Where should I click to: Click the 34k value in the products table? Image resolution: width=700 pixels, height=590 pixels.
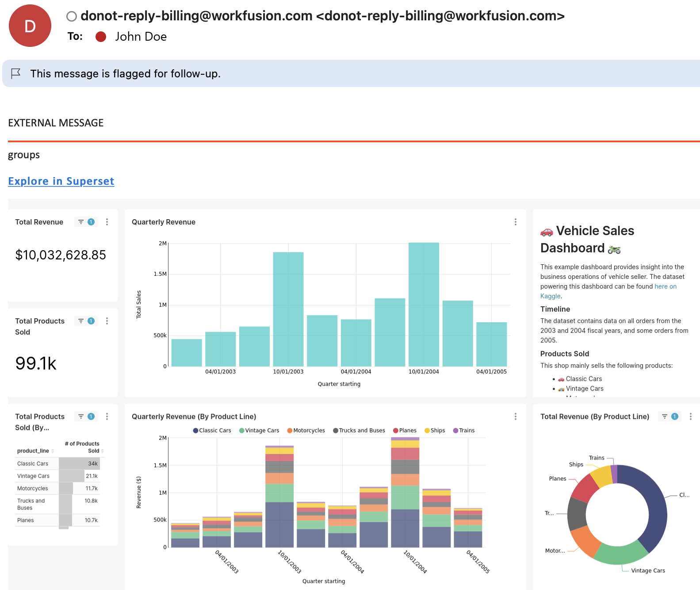click(93, 464)
